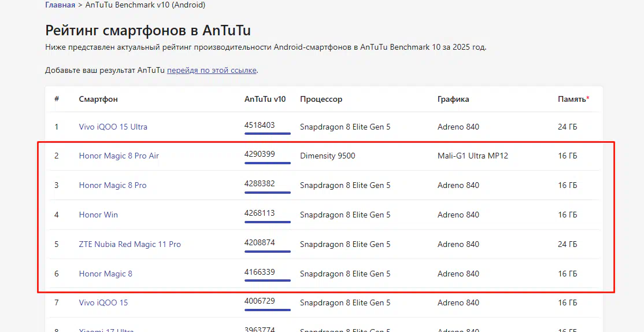The image size is (644, 332).
Task: Click 16 ГБ memory in Honor Magic 8 Pro row
Action: coord(567,185)
